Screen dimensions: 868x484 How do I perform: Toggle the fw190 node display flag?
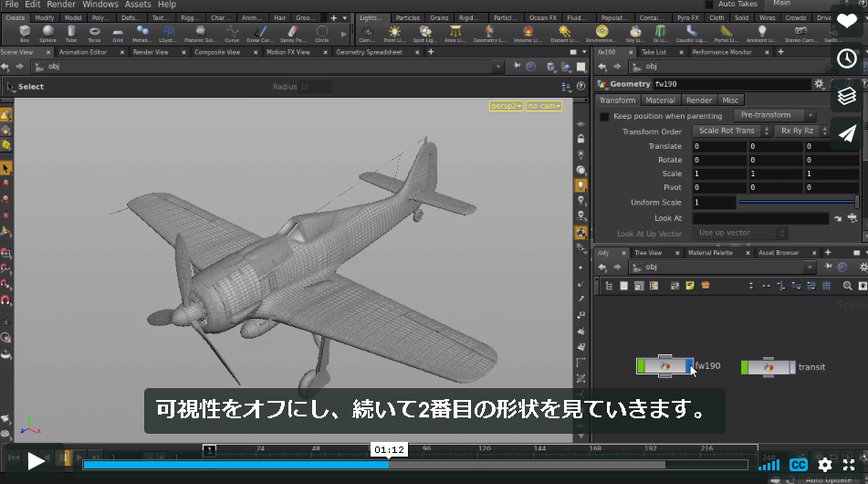click(x=689, y=366)
